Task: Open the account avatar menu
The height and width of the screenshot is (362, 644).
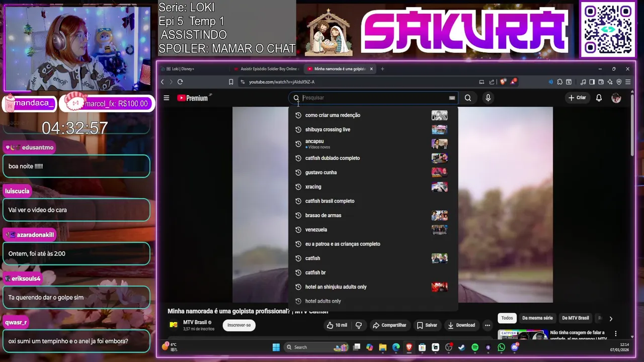Action: 616,98
